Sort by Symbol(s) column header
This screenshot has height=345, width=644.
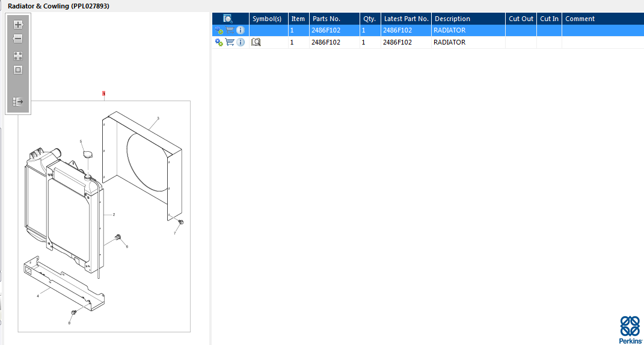coord(269,19)
